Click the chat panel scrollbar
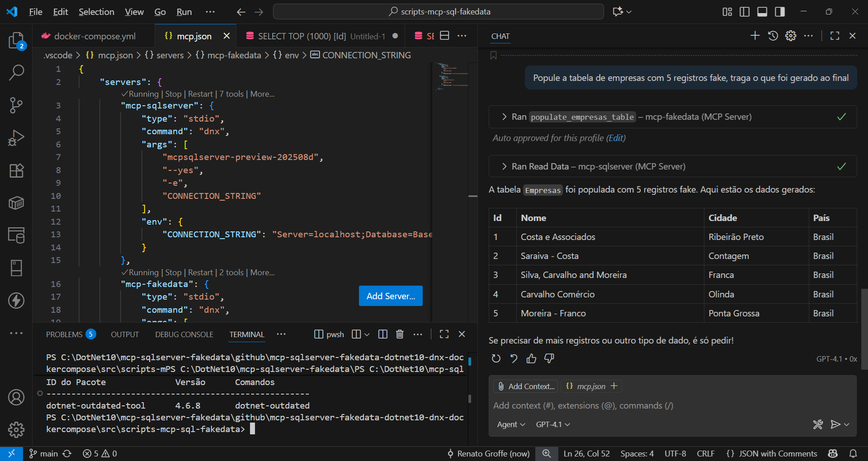Viewport: 868px width, 461px height. click(x=864, y=329)
